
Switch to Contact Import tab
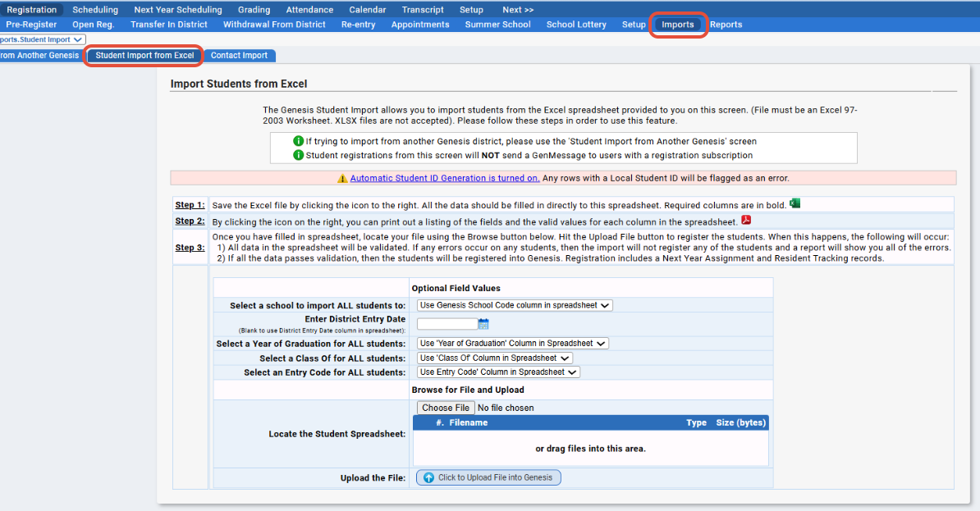(x=240, y=55)
